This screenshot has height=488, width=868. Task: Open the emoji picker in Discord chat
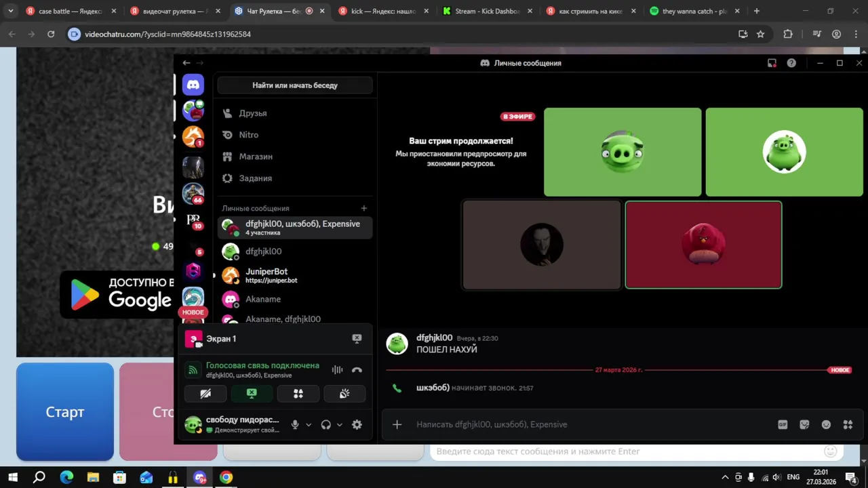point(826,424)
